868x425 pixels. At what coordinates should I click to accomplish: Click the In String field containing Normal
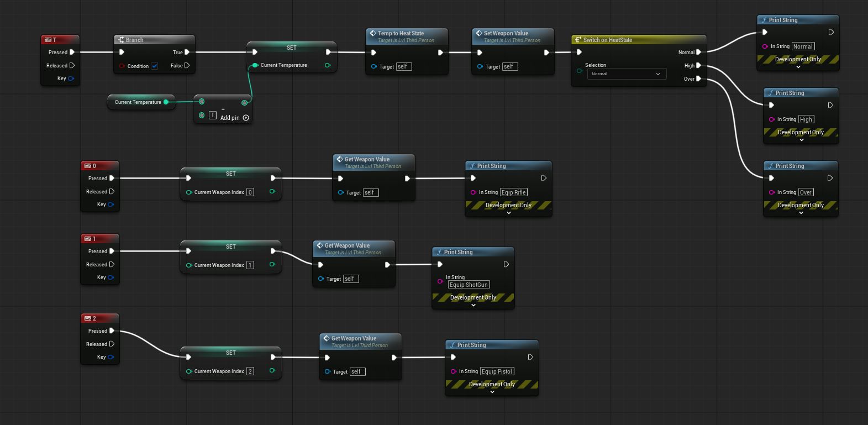point(803,46)
